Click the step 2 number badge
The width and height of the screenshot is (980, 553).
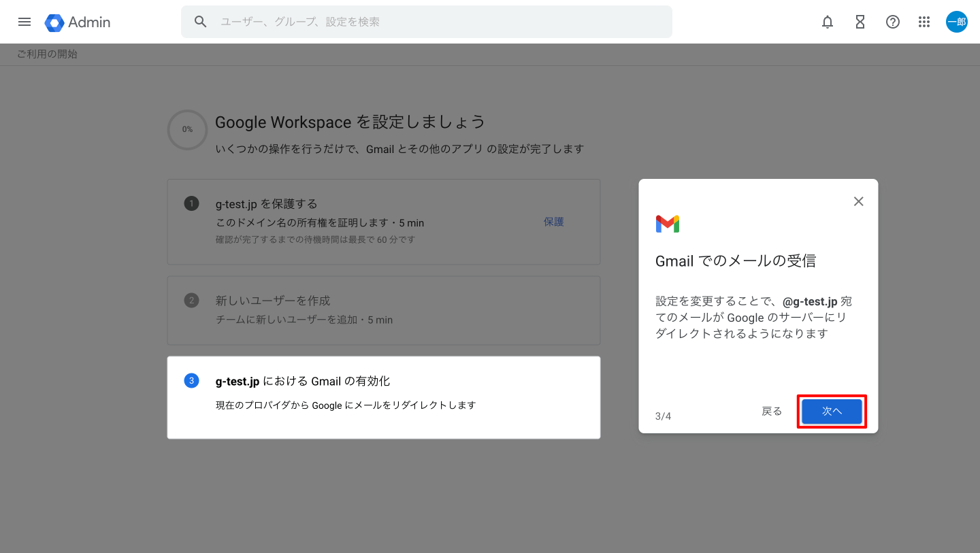pos(191,300)
